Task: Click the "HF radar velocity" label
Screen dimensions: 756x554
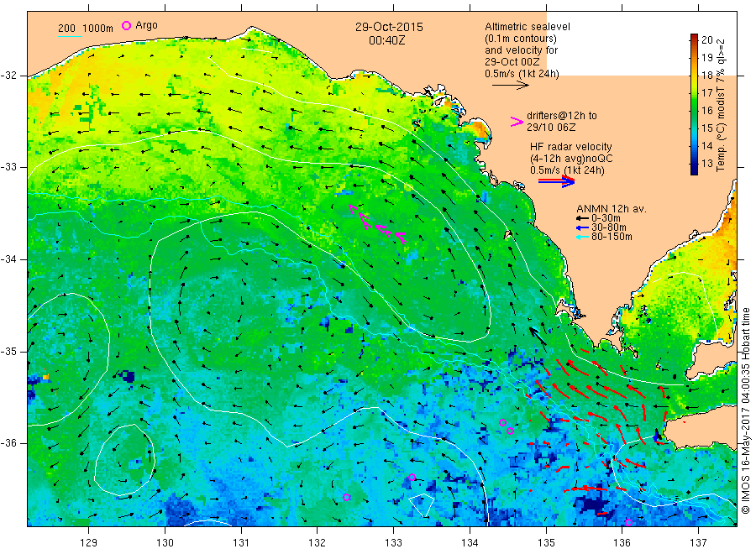Action: coord(571,146)
